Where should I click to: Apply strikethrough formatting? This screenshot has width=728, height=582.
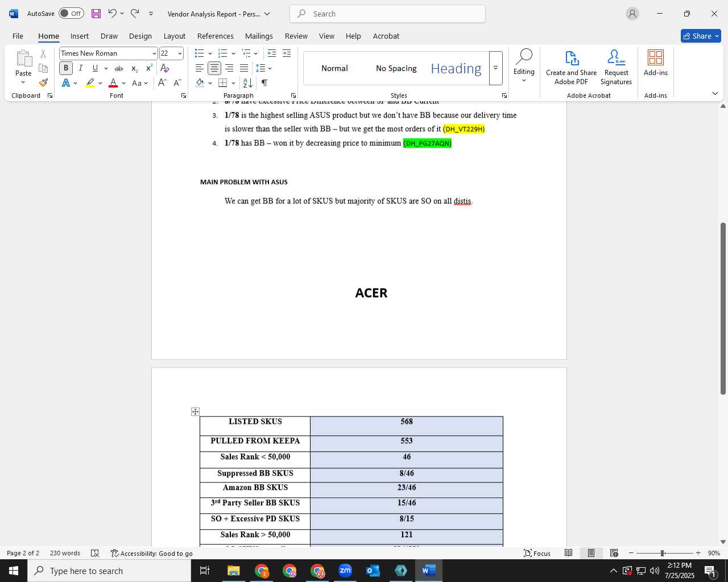coord(119,68)
